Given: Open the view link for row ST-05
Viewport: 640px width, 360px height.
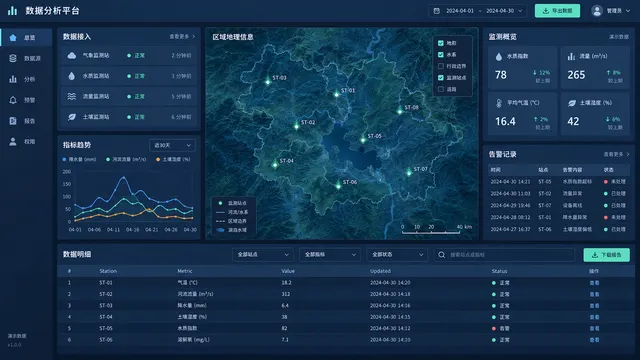Looking at the screenshot, I should click(594, 329).
